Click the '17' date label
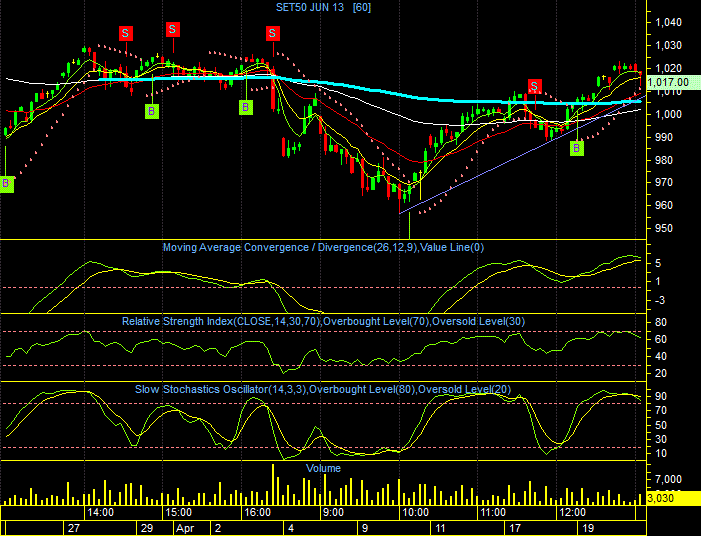This screenshot has height=536, width=701. pyautogui.click(x=515, y=528)
